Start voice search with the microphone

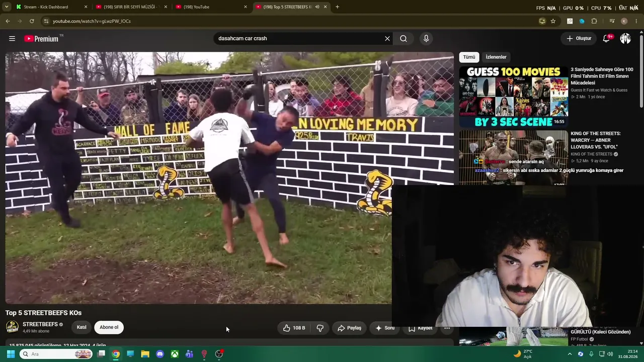point(426,38)
